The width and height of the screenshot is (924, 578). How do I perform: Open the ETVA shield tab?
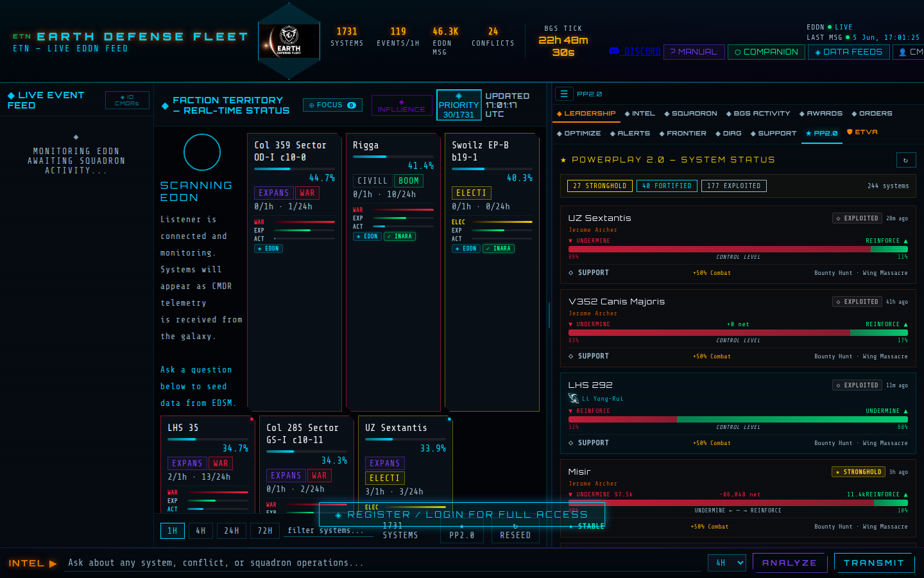862,132
